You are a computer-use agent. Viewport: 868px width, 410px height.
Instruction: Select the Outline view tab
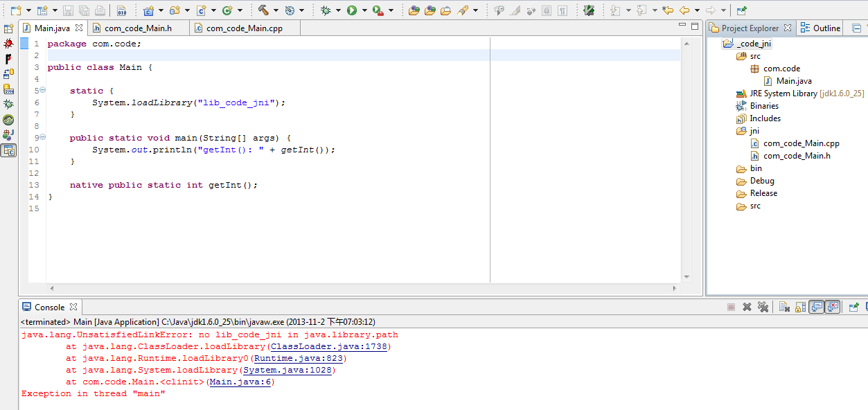point(820,28)
